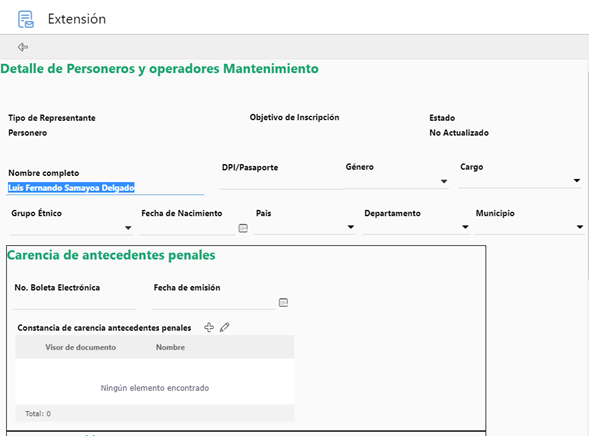Click the Nombre completo input field
589x436 pixels.
[106, 188]
